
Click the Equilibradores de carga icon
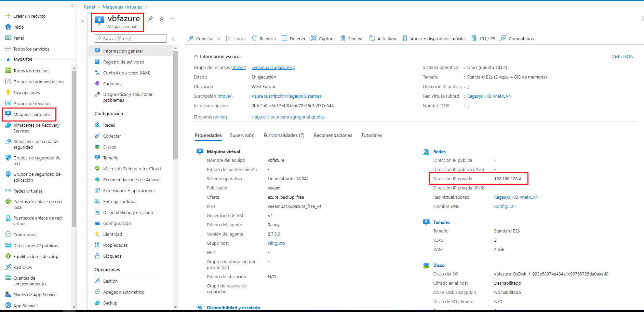(x=8, y=256)
